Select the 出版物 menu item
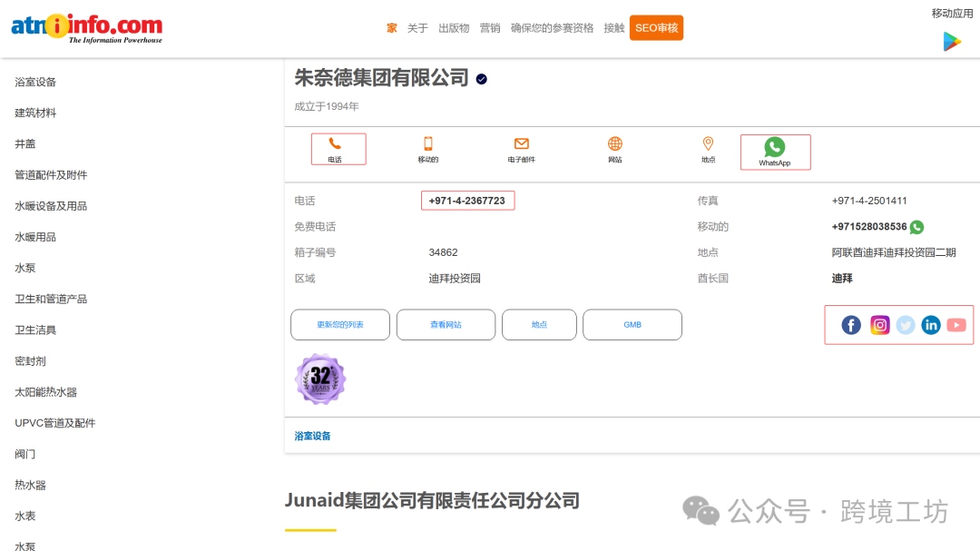980x551 pixels. [x=453, y=27]
